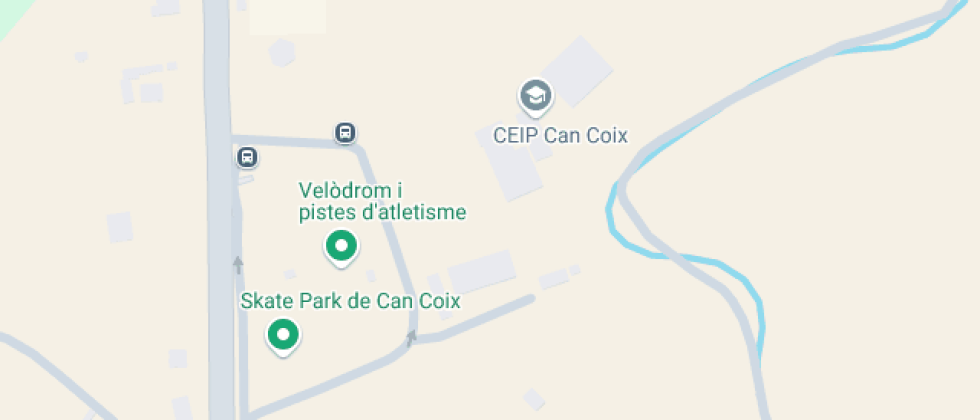Click the hexagonal building footprint near the top
This screenshot has width=980, height=420.
(282, 53)
